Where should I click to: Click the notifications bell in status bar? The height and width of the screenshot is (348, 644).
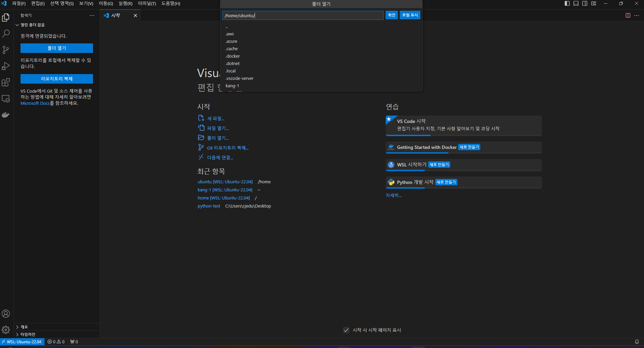click(x=637, y=342)
